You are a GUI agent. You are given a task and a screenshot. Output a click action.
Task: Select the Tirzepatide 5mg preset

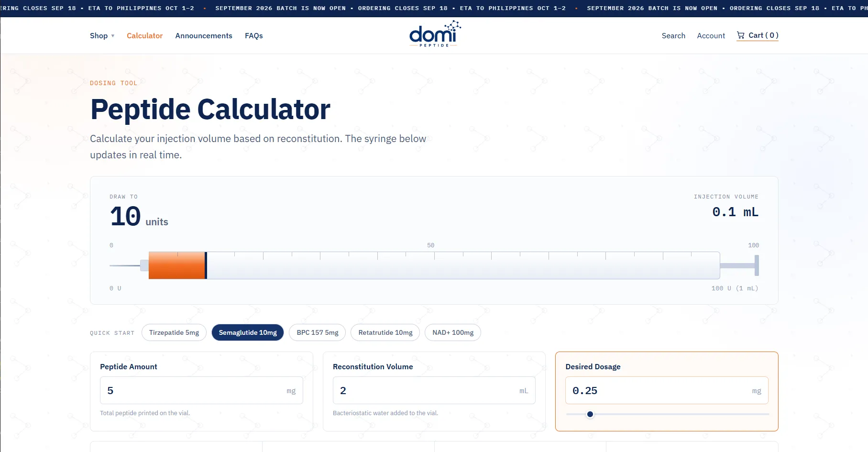174,332
